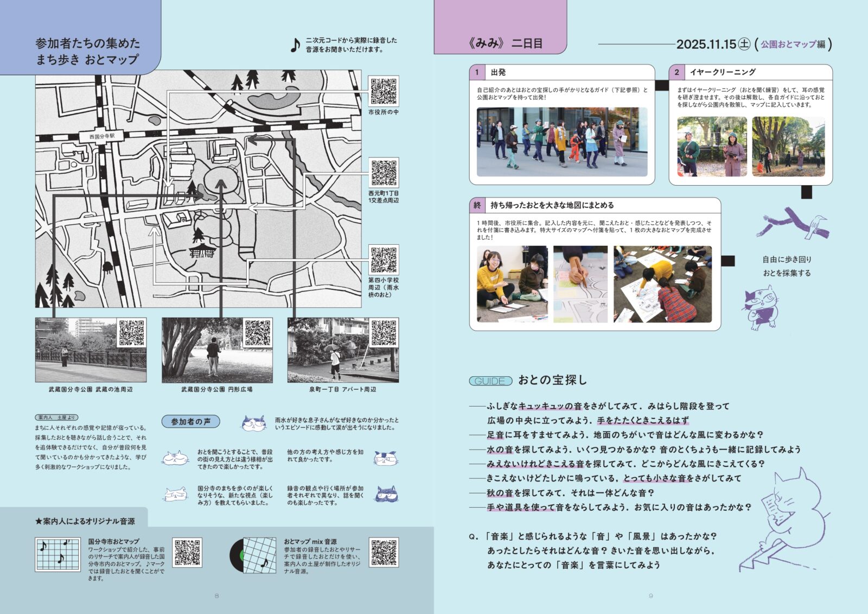The image size is (868, 614).
Task: Open the QR code beside 国分寺市おとマップ
Action: pyautogui.click(x=187, y=553)
